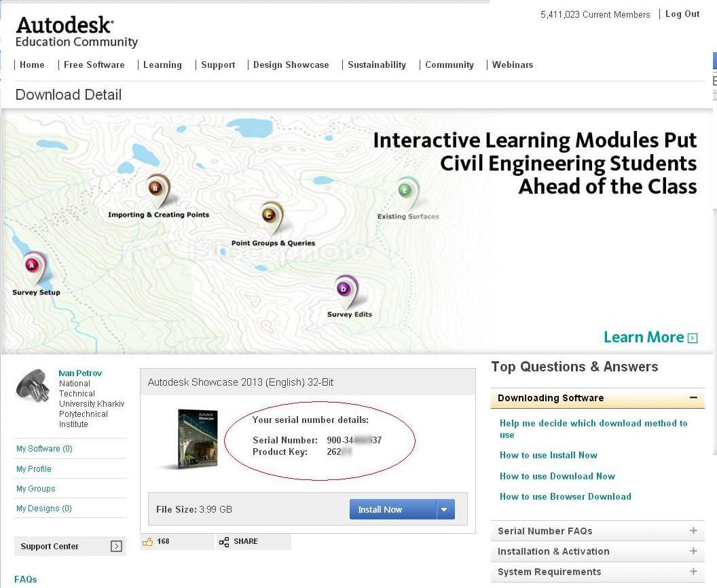Open My Designs (0) link
The height and width of the screenshot is (588, 717).
44,509
